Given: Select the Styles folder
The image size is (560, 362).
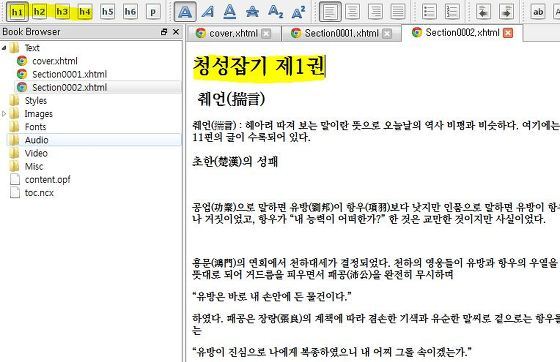Looking at the screenshot, I should point(36,101).
